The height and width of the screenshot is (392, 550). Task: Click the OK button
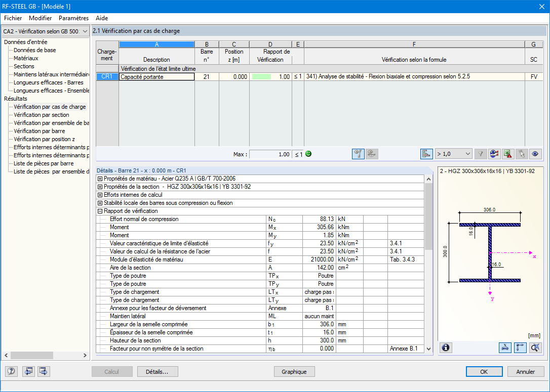484,372
